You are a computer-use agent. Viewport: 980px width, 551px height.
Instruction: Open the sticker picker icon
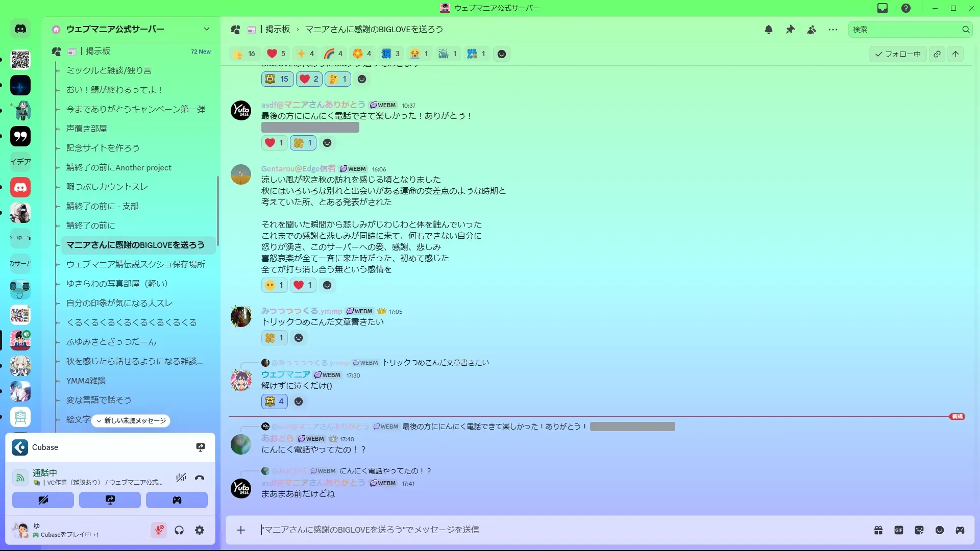919,530
